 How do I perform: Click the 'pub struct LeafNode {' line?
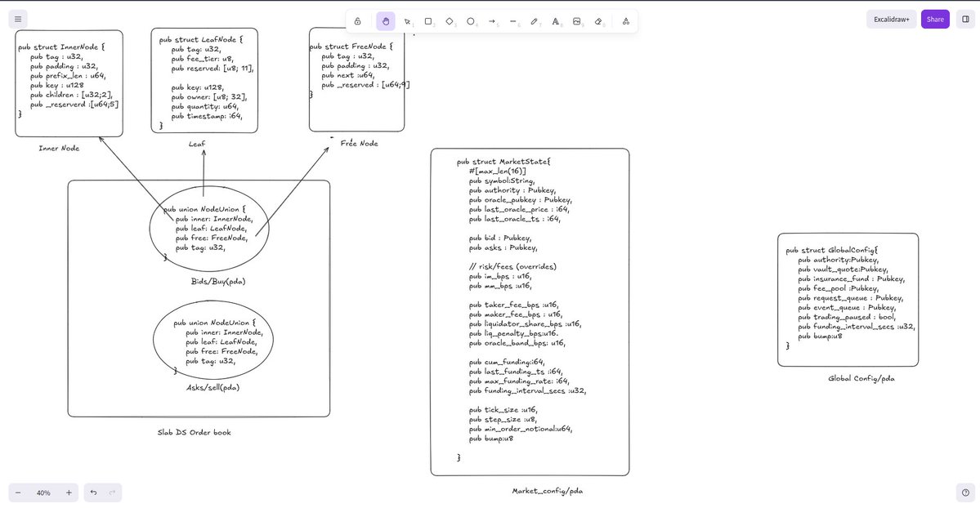click(200, 40)
